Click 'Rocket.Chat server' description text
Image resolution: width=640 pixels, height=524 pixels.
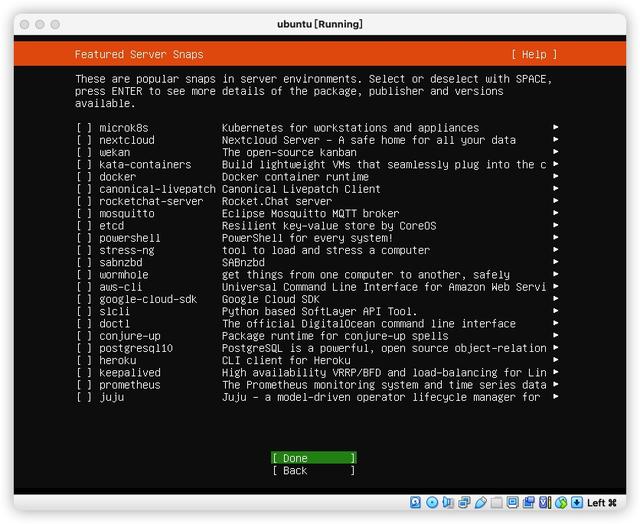pyautogui.click(x=277, y=202)
